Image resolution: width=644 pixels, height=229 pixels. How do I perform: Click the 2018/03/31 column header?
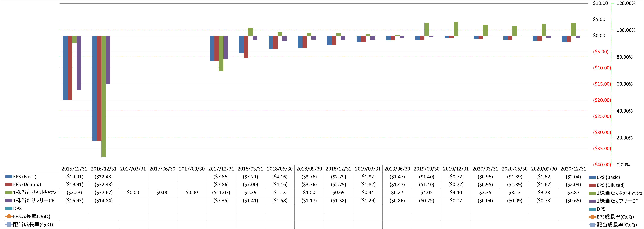(251, 169)
